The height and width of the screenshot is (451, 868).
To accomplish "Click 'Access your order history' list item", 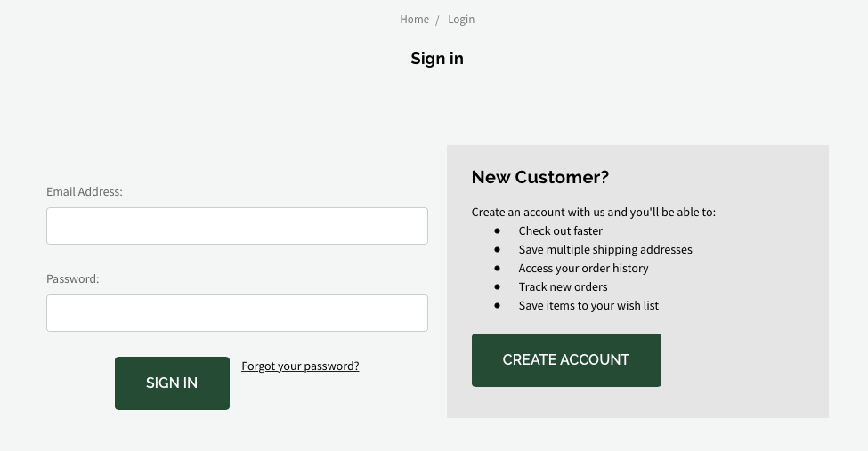I will [583, 269].
